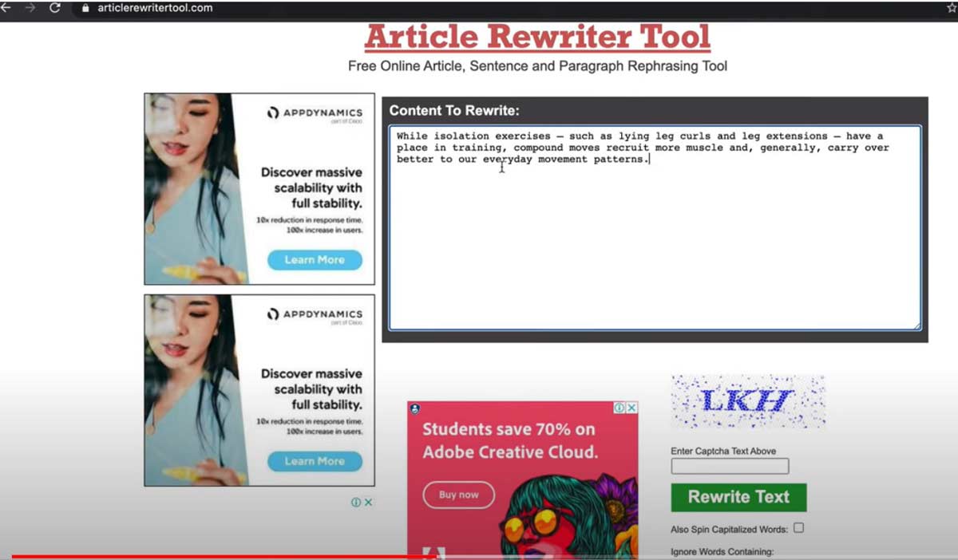Close the Adobe ad with its X icon
Viewport: 958px width, 560px height.
tap(631, 408)
